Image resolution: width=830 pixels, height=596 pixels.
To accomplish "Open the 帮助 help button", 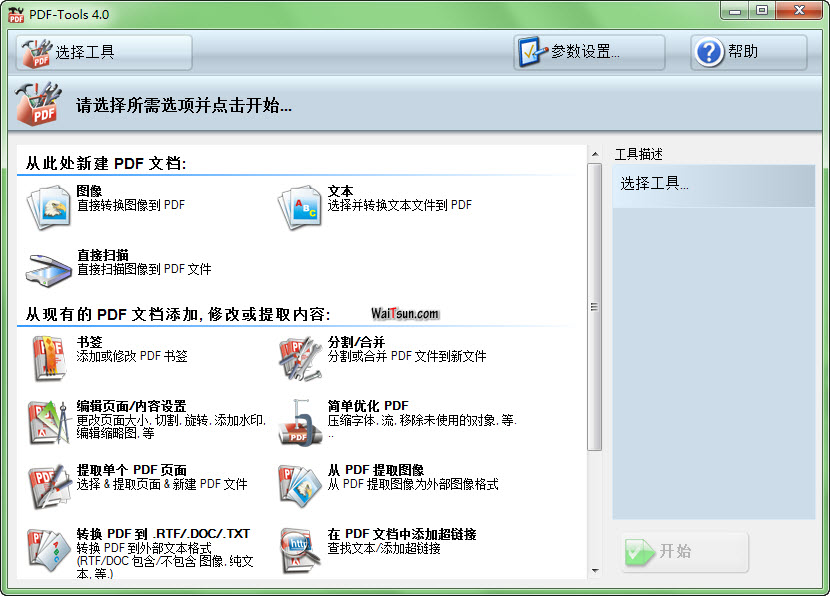I will tap(748, 52).
